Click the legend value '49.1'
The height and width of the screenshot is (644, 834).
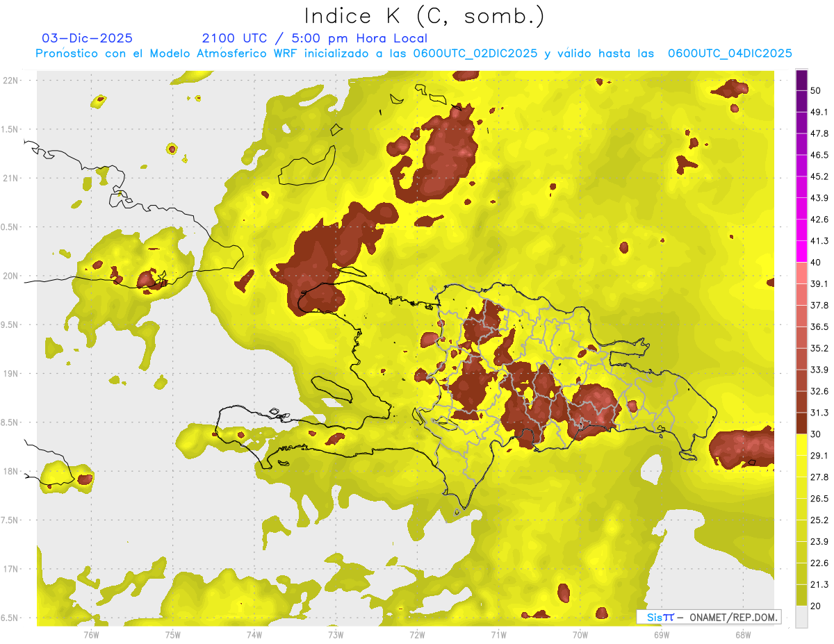819,112
